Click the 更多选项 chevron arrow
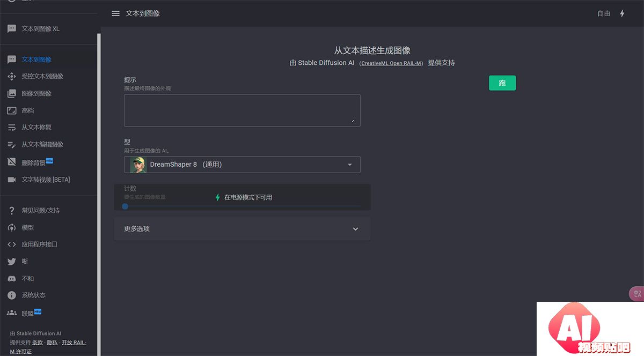644x356 pixels. click(x=355, y=229)
